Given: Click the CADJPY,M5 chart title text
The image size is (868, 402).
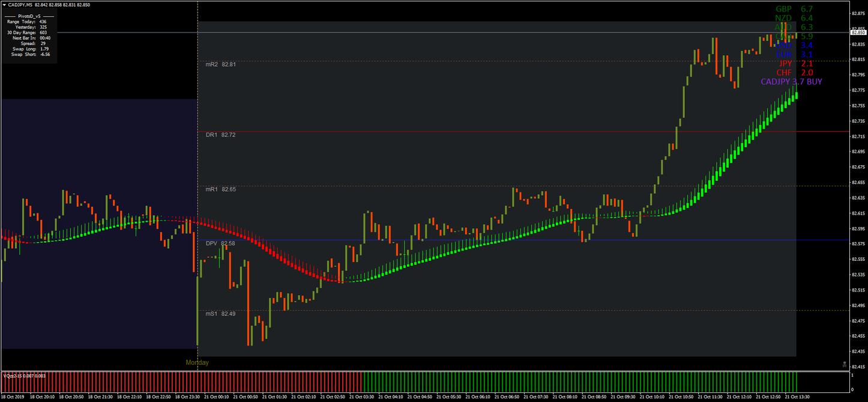Looking at the screenshot, I should (24, 5).
